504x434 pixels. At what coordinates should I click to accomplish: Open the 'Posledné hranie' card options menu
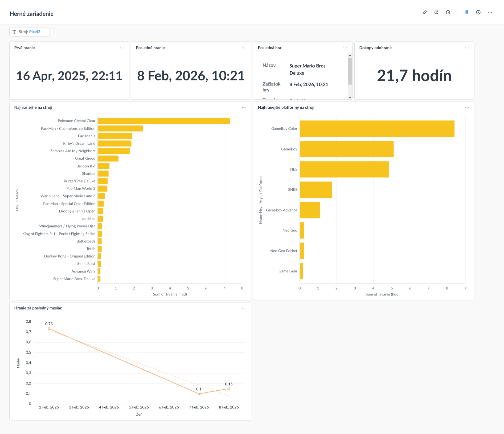pos(244,48)
